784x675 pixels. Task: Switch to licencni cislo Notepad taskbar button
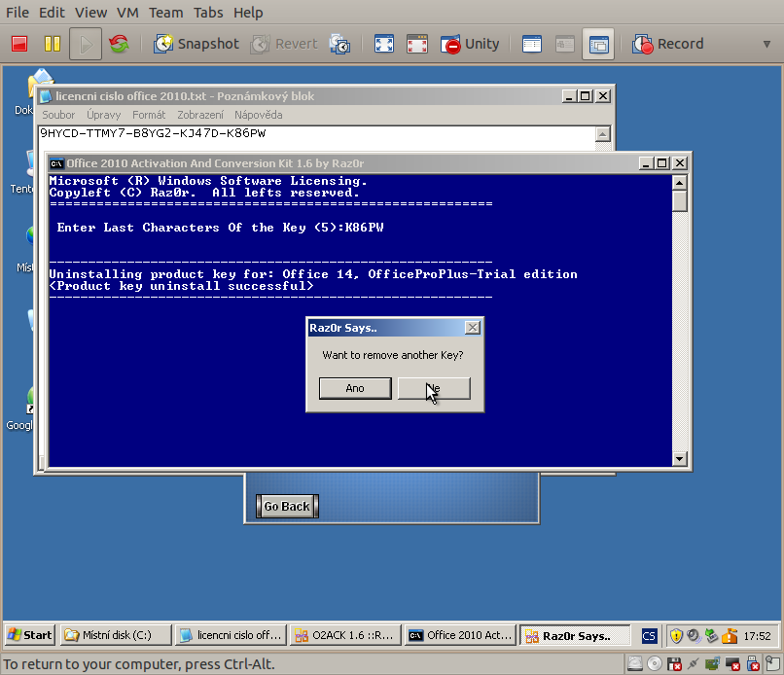pyautogui.click(x=231, y=635)
